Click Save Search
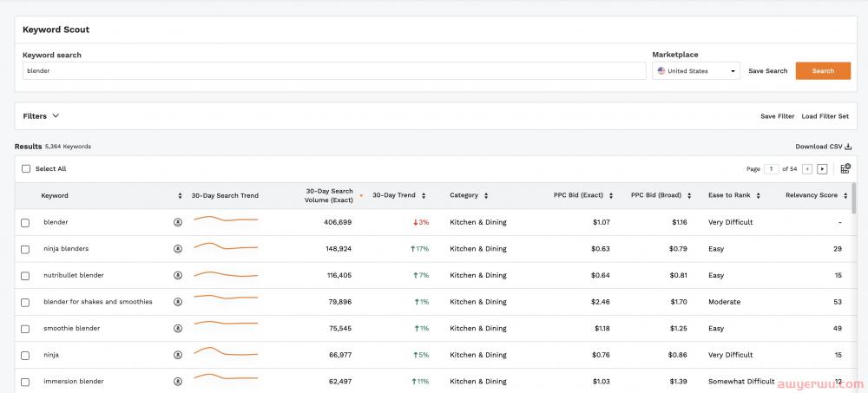 (768, 71)
